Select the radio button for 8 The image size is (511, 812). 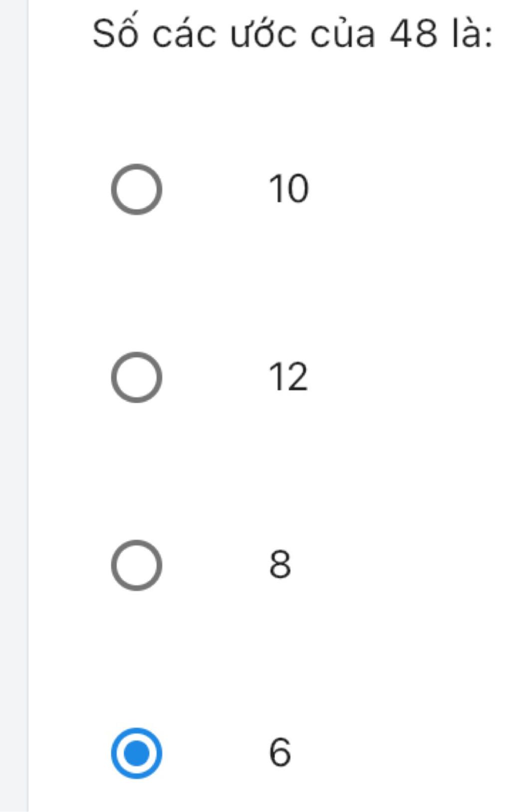click(x=136, y=565)
